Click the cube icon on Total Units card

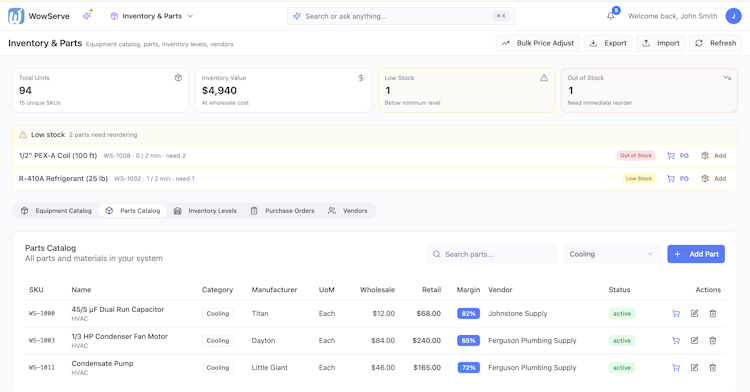pyautogui.click(x=178, y=77)
